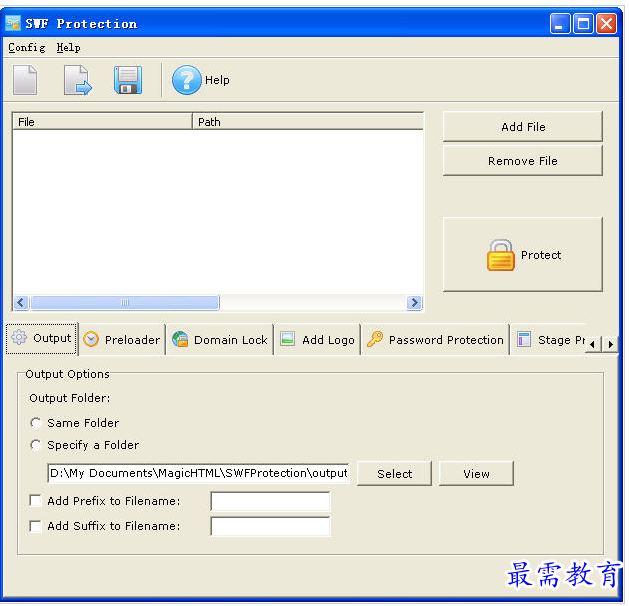Click the SWF Protection app icon in title bar
Screen dimensions: 629x606
[13, 23]
